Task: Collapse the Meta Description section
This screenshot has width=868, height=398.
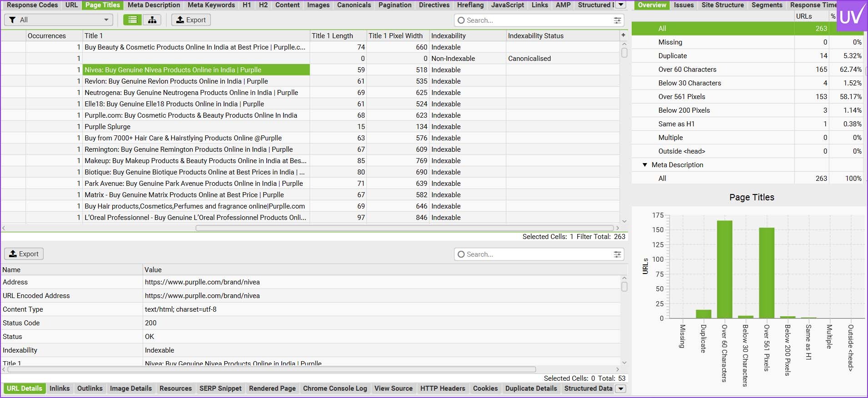Action: (645, 165)
